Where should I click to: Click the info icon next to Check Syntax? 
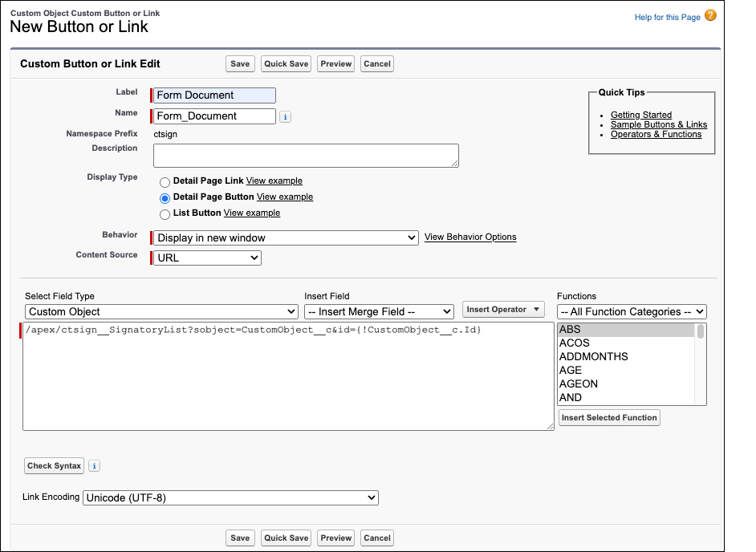(x=94, y=465)
